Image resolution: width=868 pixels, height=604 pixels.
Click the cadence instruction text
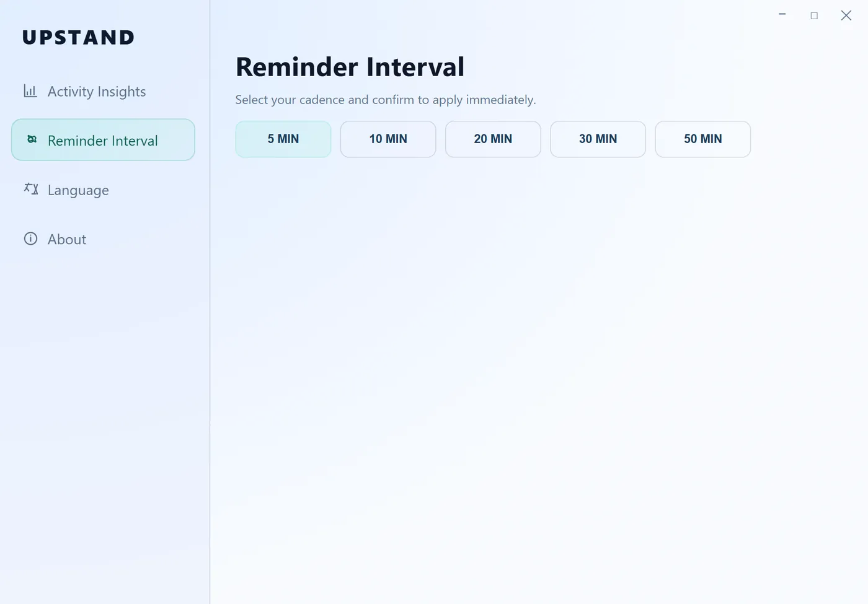pos(385,99)
